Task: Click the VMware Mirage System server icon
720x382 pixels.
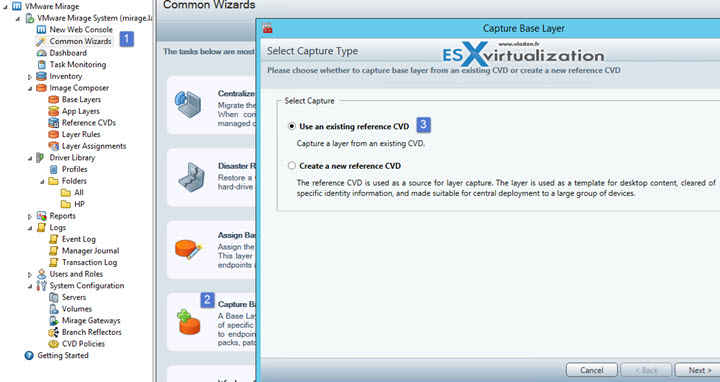Action: 29,18
